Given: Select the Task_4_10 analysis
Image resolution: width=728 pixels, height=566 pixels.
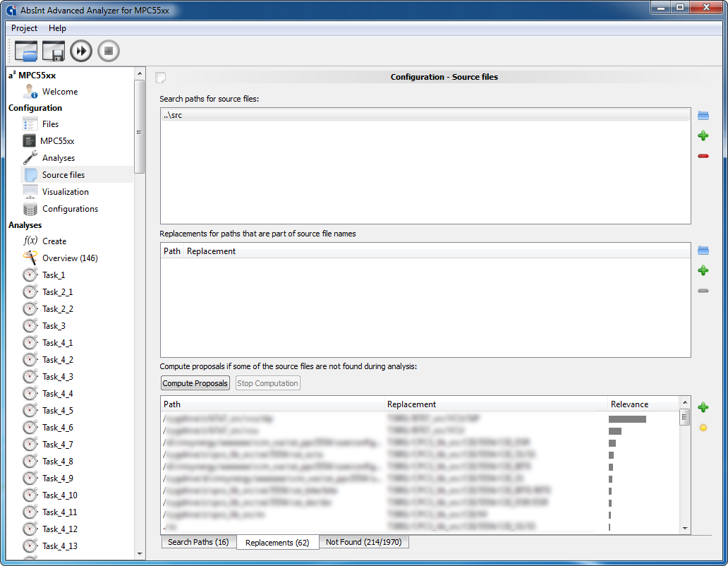Looking at the screenshot, I should 60,495.
